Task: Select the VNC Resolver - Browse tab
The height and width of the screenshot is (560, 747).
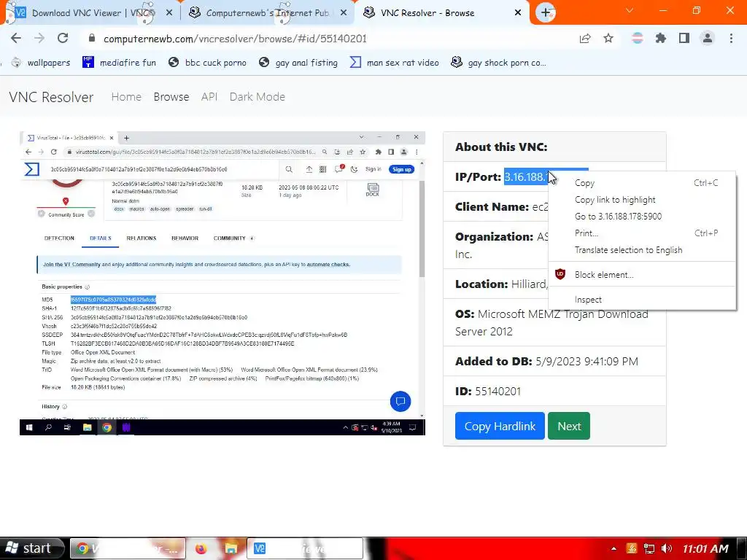Action: (441, 13)
